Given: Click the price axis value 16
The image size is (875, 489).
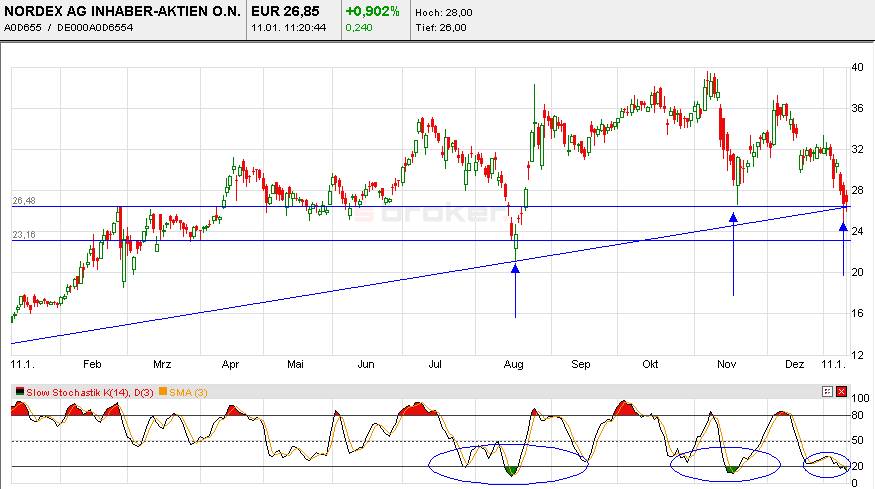Looking at the screenshot, I should 857,313.
